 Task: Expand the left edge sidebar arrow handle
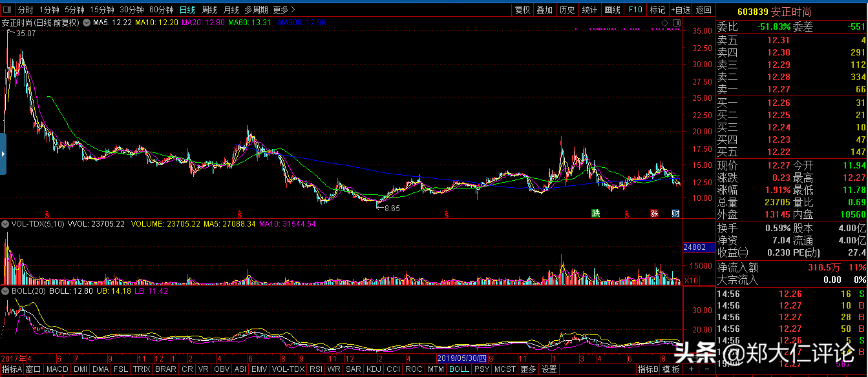[x=3, y=154]
